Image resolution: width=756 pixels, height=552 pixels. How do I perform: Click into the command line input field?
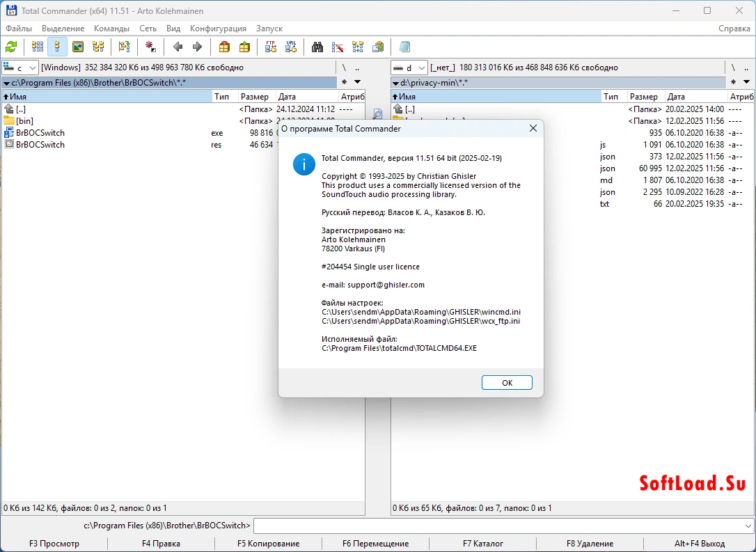(498, 526)
